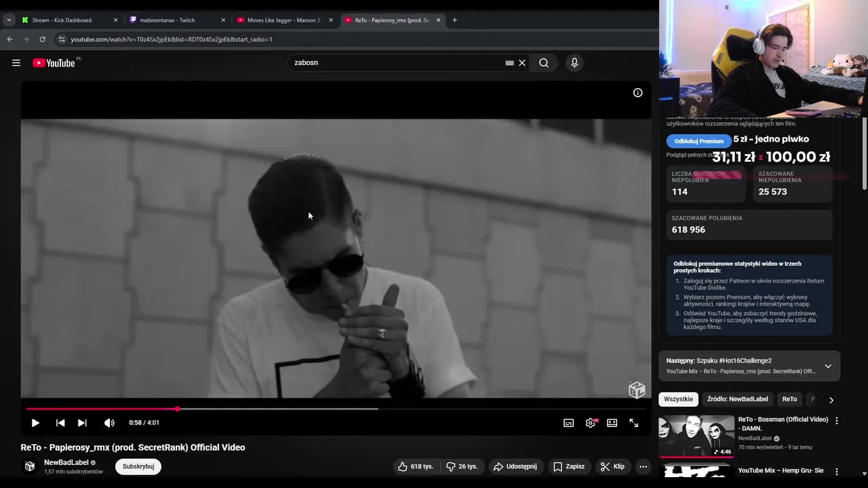Viewport: 868px width, 488px height.
Task: Save the video with Zapisz
Action: point(569,466)
